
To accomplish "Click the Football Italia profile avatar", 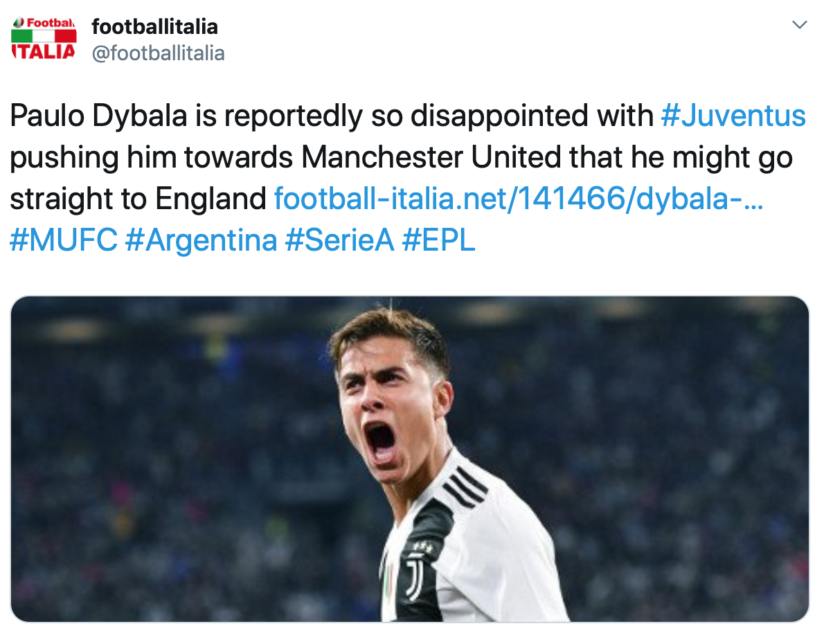I will pos(44,38).
